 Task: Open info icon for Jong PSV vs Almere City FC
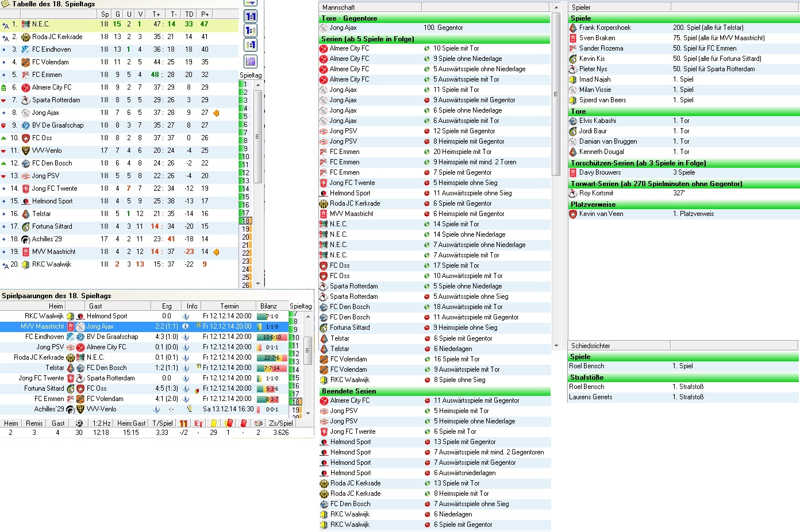pyautogui.click(x=186, y=347)
